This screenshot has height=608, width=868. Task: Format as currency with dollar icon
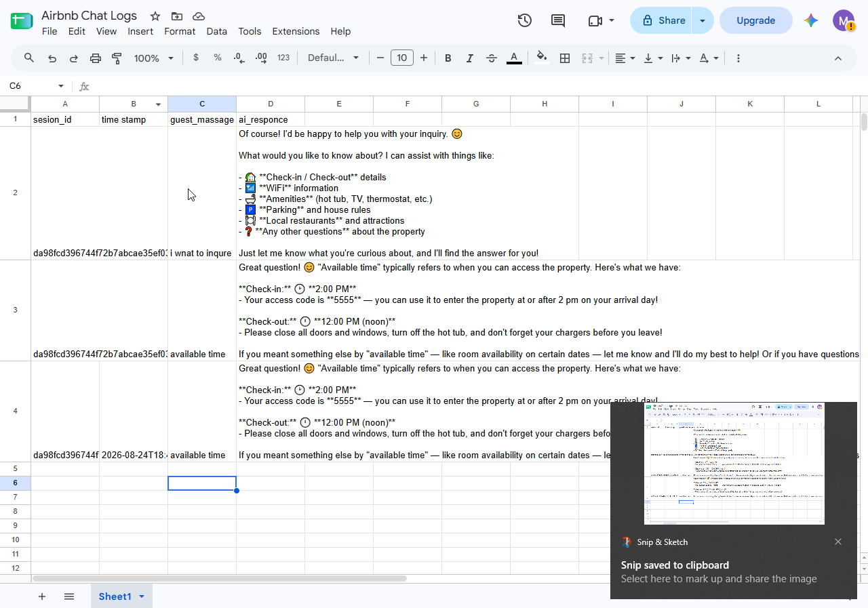(x=196, y=58)
